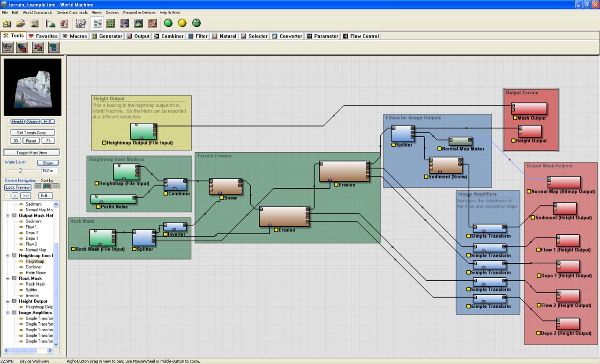This screenshot has height=364, width=600.
Task: Switch to the Device Workview toolbar icon
Action: click(97, 23)
